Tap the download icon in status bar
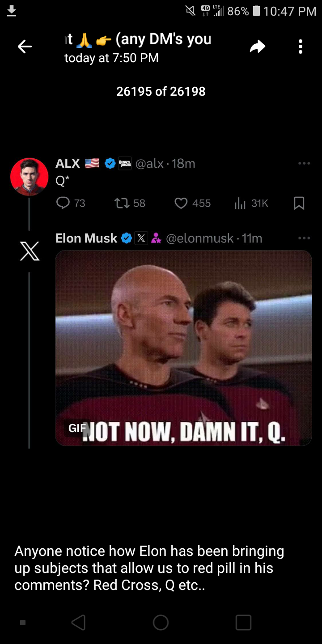Screen dimensions: 322x644 click(x=12, y=11)
